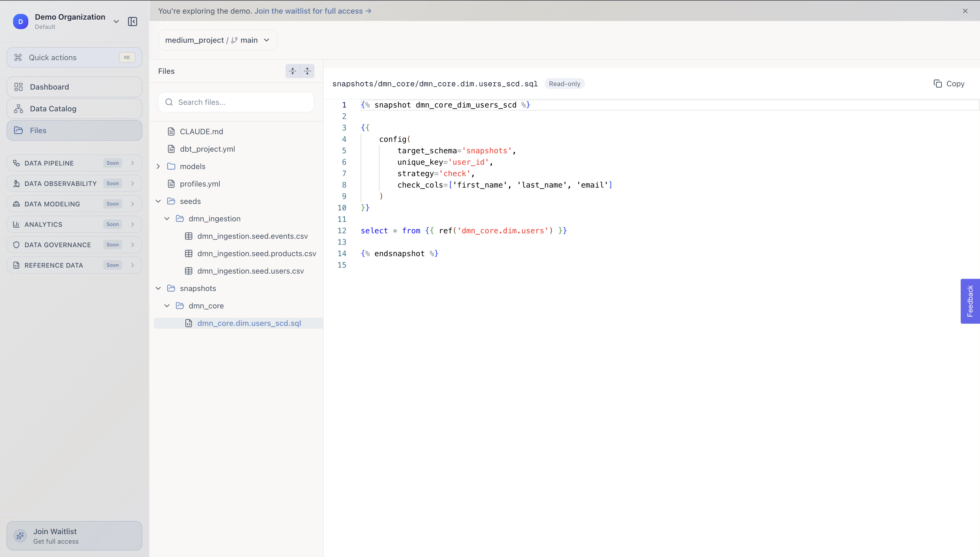Click the Reference Data document icon
This screenshot has width=980, height=557.
pos(16,265)
